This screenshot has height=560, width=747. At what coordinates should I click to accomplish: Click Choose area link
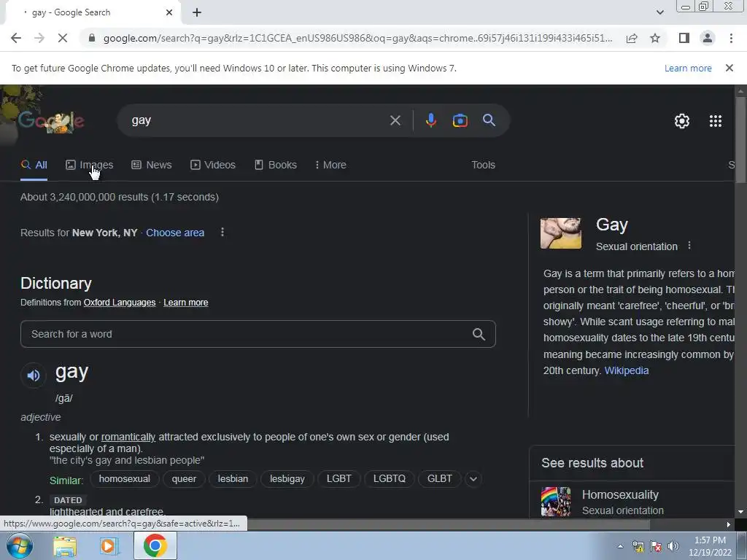coord(175,233)
